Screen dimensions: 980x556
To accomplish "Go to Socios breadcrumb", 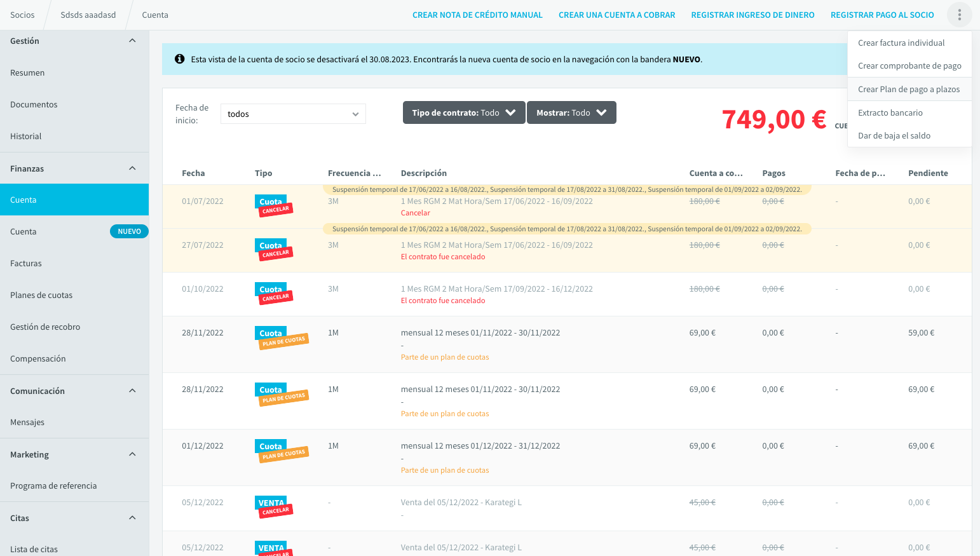I will tap(22, 15).
